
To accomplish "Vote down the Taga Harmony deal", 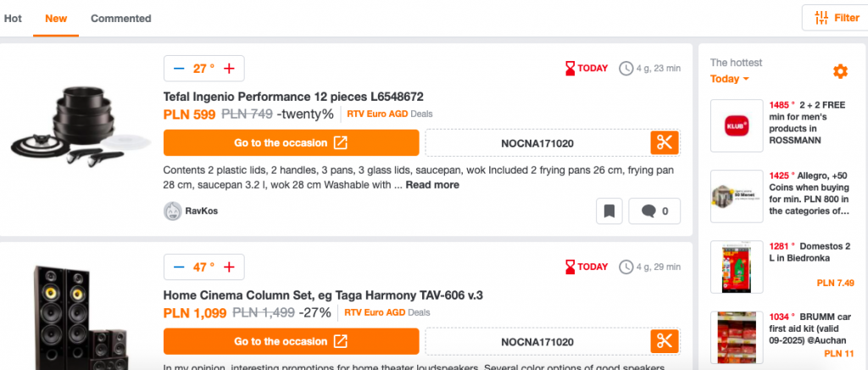I will pyautogui.click(x=178, y=268).
